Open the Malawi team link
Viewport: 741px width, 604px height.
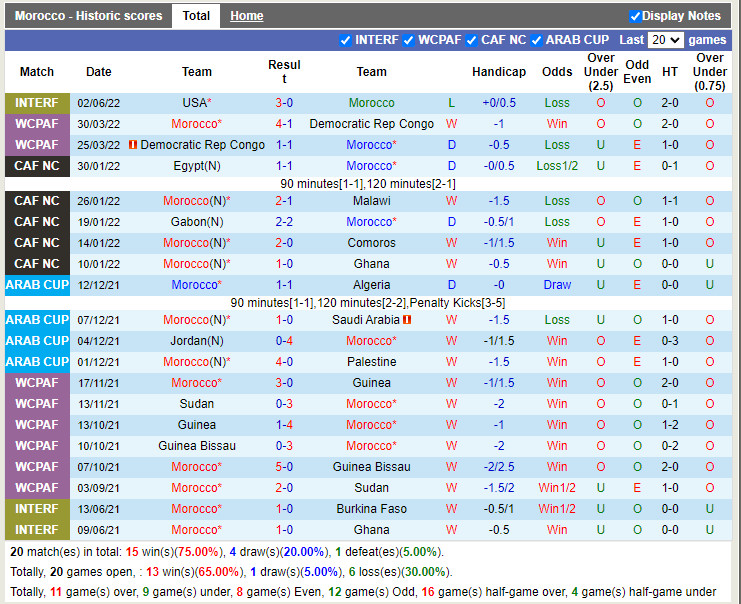(x=371, y=201)
